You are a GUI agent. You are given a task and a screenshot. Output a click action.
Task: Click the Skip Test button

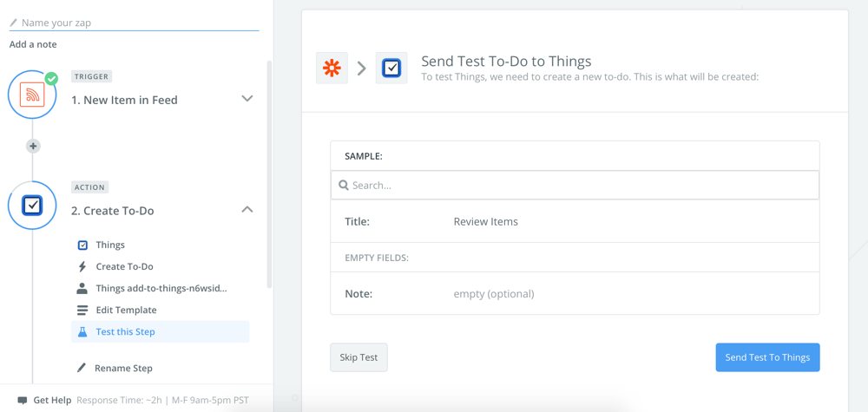(358, 357)
